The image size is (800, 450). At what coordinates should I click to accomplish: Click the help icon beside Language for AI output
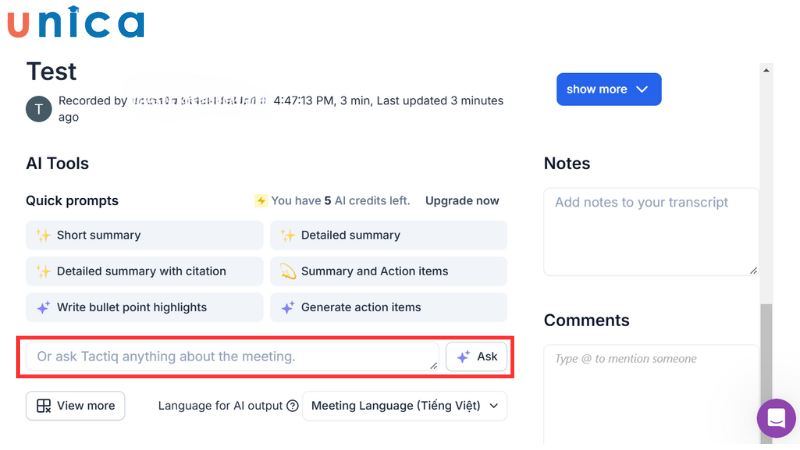click(293, 406)
